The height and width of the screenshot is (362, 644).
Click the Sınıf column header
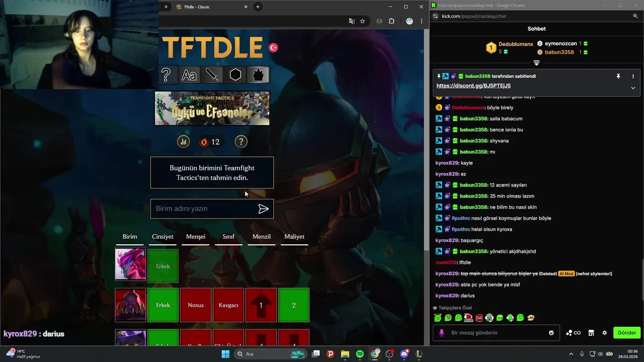(x=228, y=237)
